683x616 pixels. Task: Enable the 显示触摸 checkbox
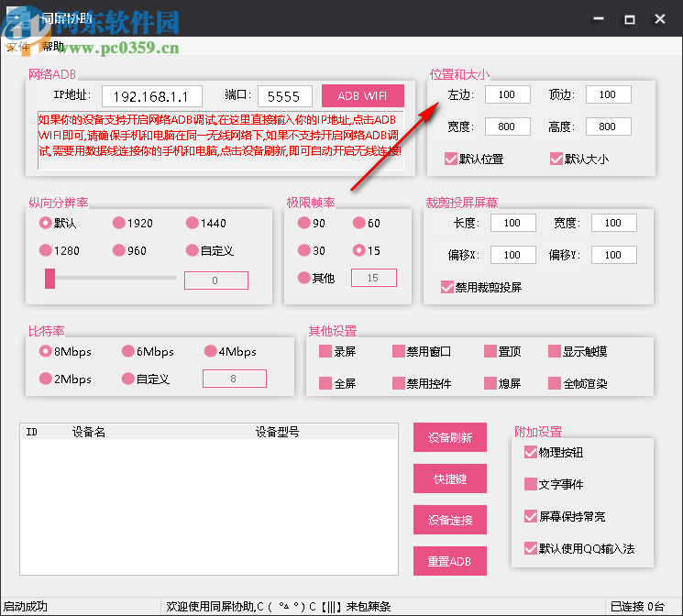point(555,351)
